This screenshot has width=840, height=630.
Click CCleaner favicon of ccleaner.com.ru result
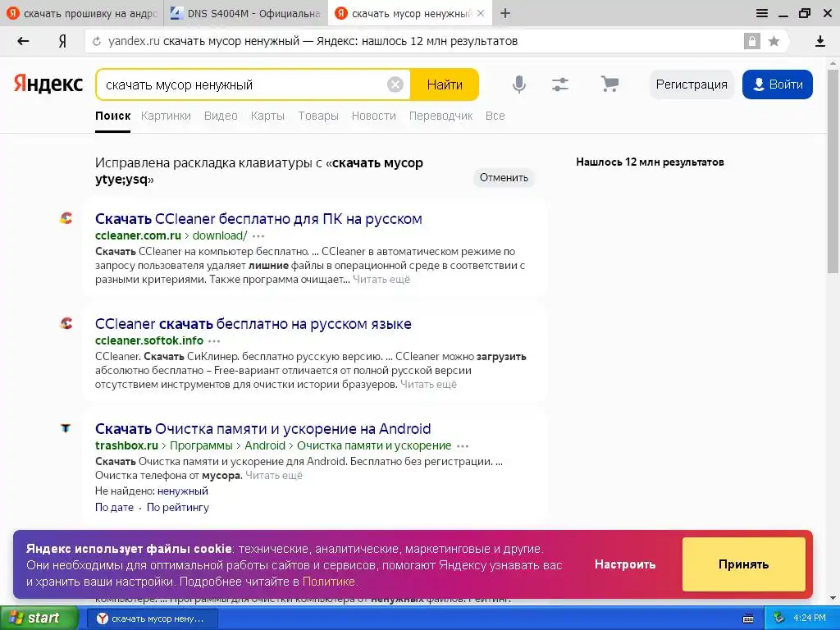coord(66,218)
